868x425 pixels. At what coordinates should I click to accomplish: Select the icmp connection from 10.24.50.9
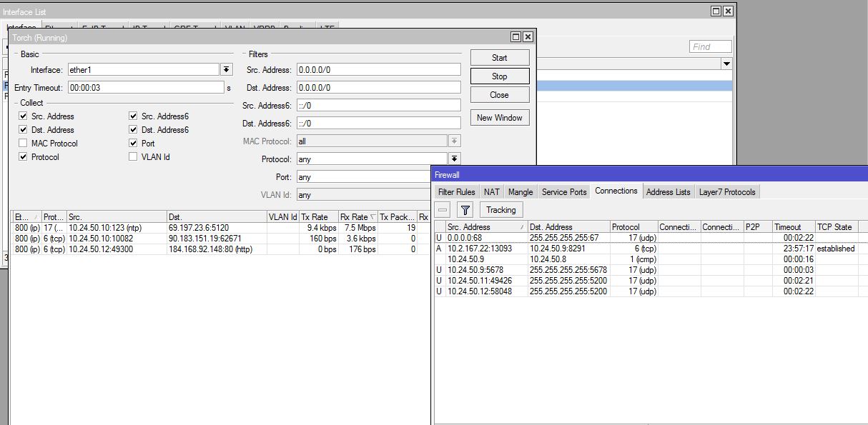coord(651,259)
